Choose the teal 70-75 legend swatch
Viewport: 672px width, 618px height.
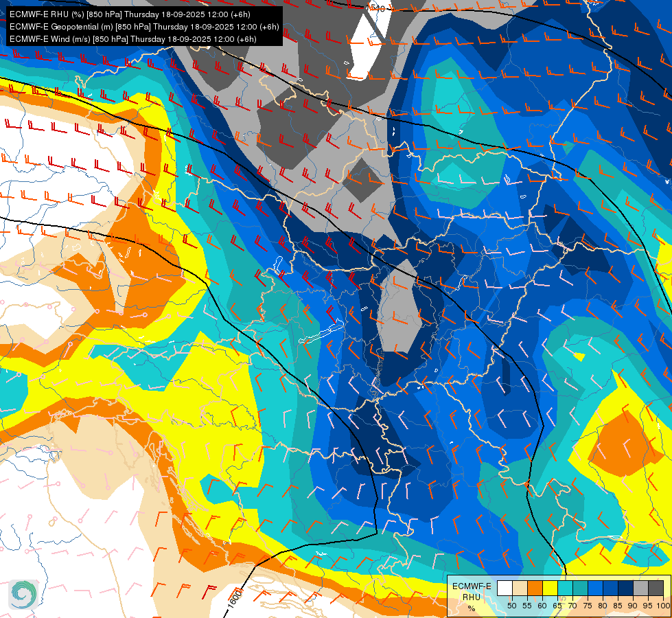pyautogui.click(x=580, y=588)
